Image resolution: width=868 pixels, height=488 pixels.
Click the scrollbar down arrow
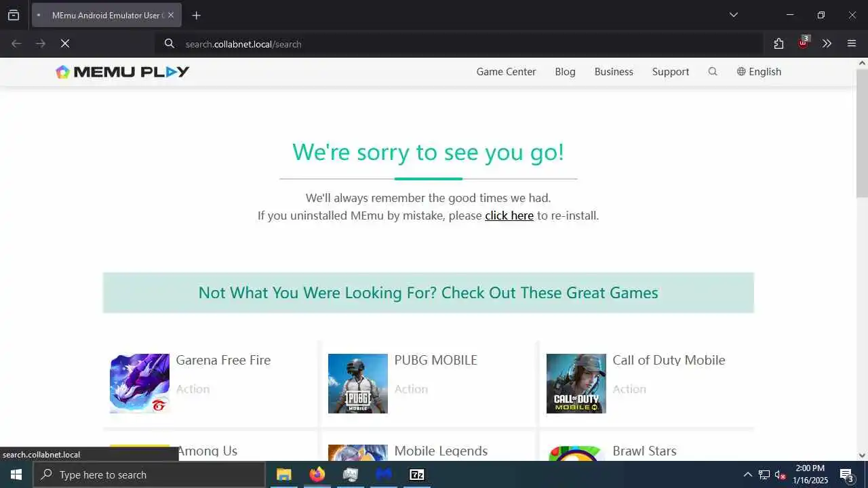[862, 455]
